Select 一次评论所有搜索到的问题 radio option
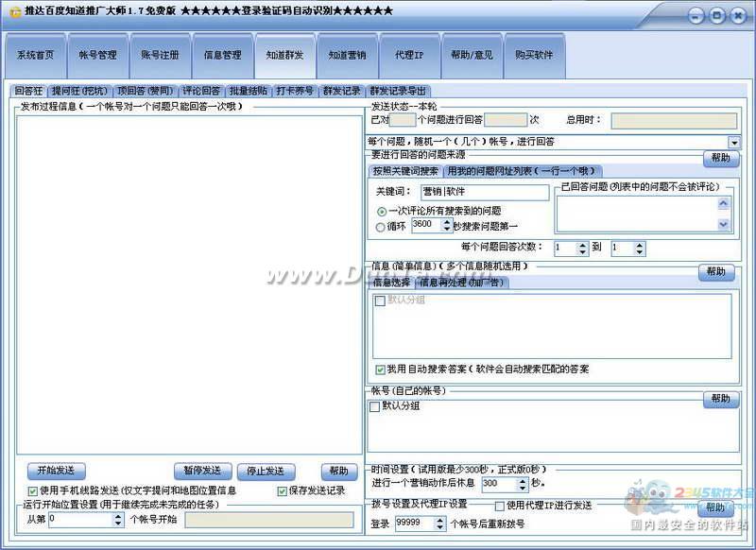The image size is (756, 550). tap(382, 212)
